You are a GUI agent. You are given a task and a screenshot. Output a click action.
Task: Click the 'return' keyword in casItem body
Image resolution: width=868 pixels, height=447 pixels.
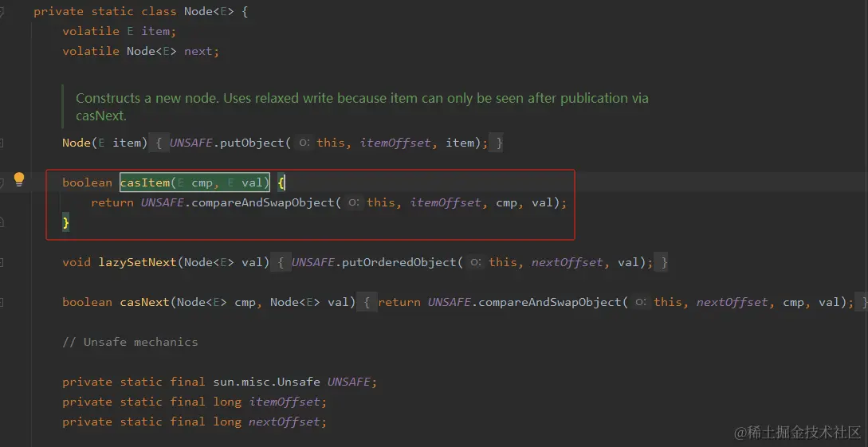click(x=112, y=202)
